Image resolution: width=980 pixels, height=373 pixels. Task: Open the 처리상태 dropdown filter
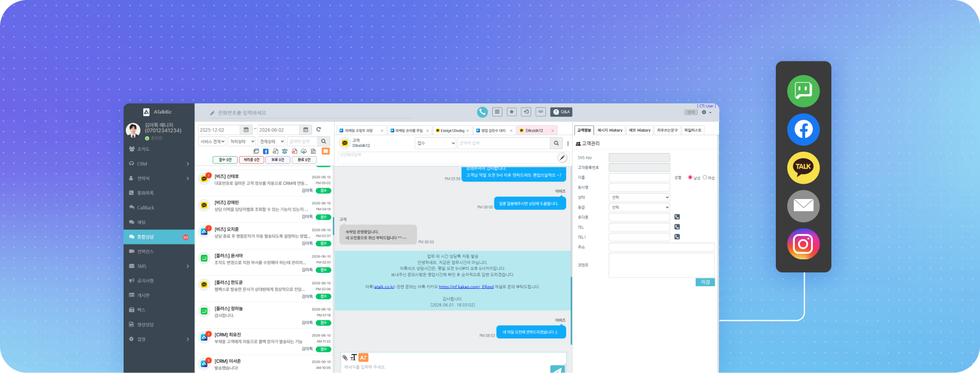[242, 141]
